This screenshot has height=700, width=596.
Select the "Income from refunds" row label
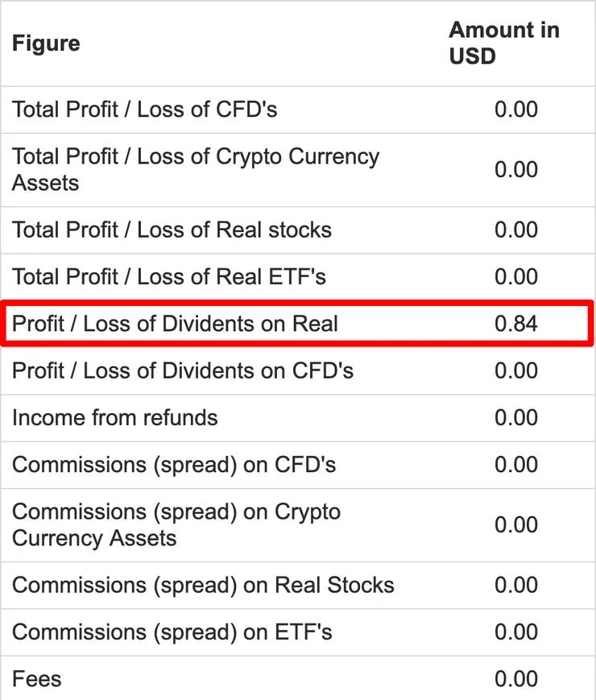click(114, 417)
